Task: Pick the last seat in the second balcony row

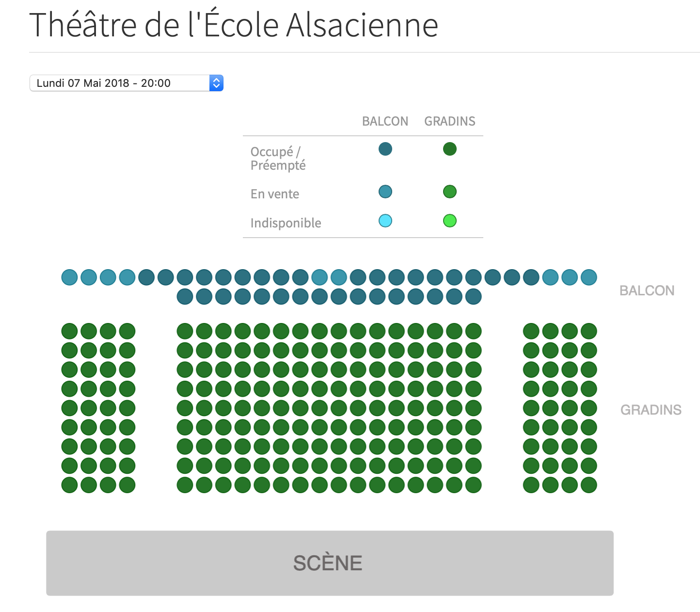Action: [x=473, y=296]
